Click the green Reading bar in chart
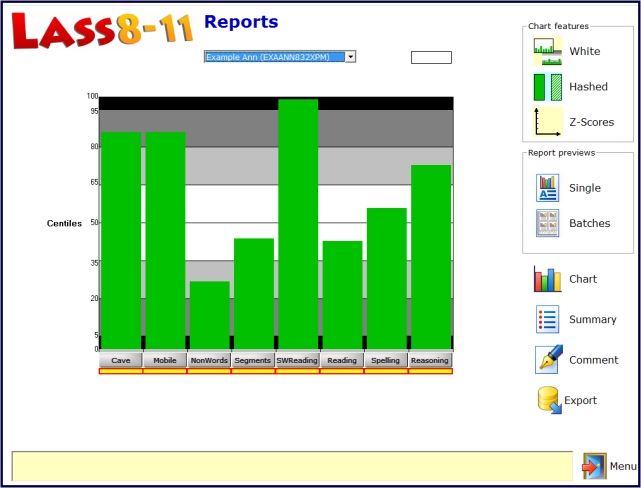 coord(343,295)
